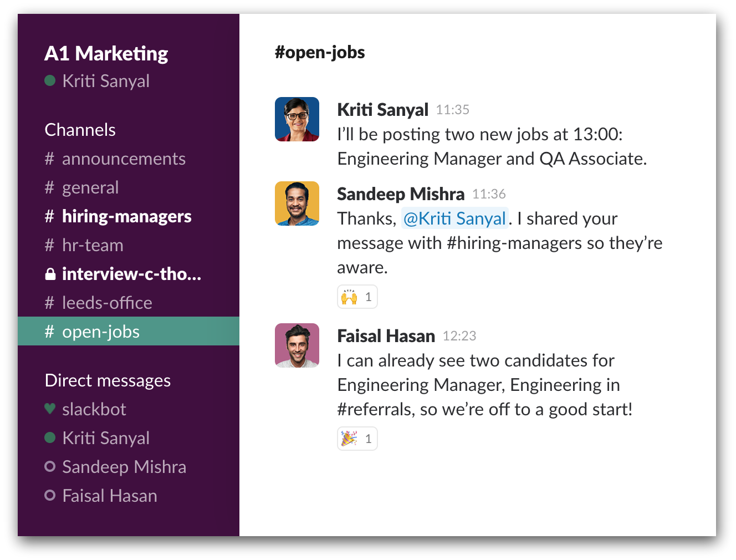Open Sandeep Mishra direct message
Viewport: 736px width, 560px height.
[124, 467]
